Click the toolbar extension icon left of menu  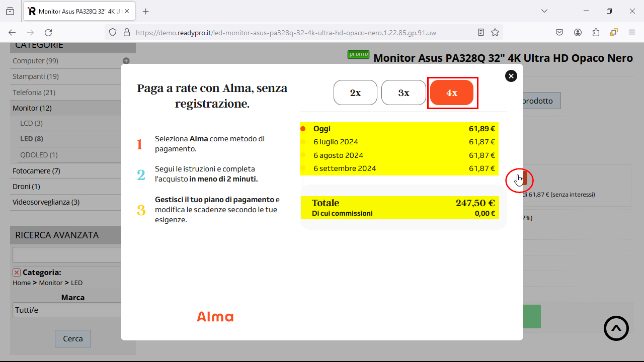coord(614,32)
